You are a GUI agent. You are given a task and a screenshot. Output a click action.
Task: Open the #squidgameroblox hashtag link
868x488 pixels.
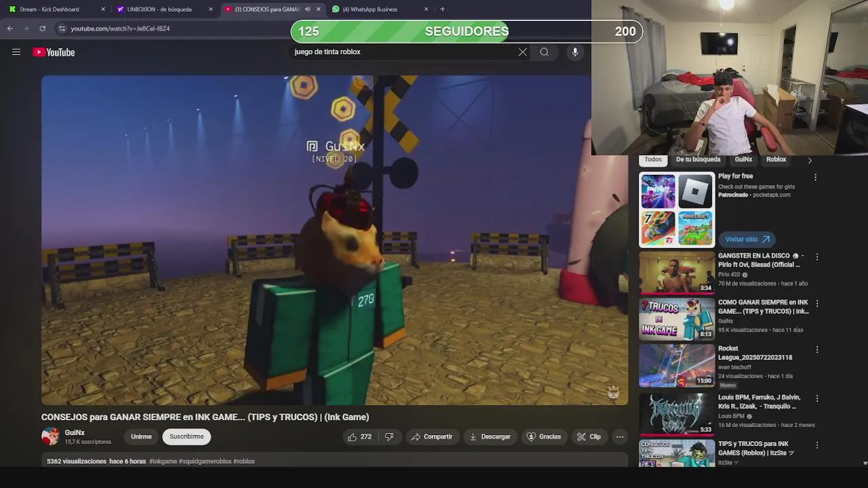(x=205, y=462)
